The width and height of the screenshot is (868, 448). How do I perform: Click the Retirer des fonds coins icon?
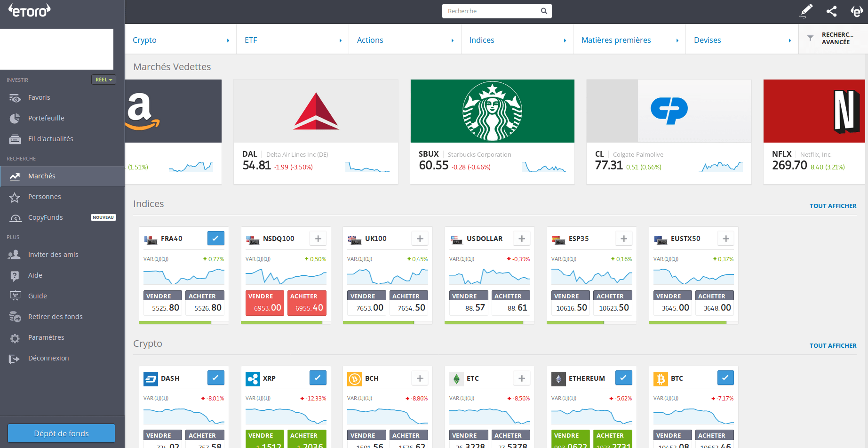15,317
